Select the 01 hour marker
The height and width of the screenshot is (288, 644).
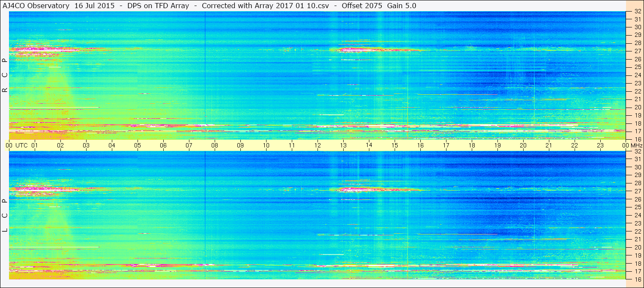(35, 146)
